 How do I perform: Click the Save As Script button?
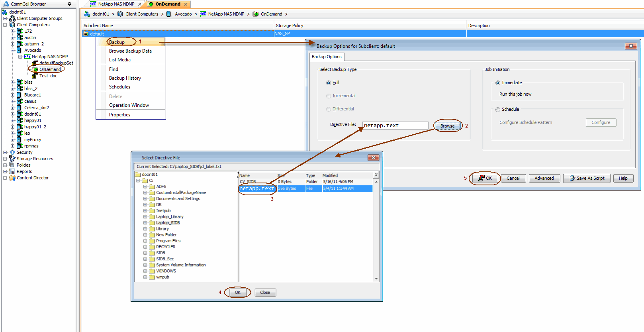click(587, 178)
